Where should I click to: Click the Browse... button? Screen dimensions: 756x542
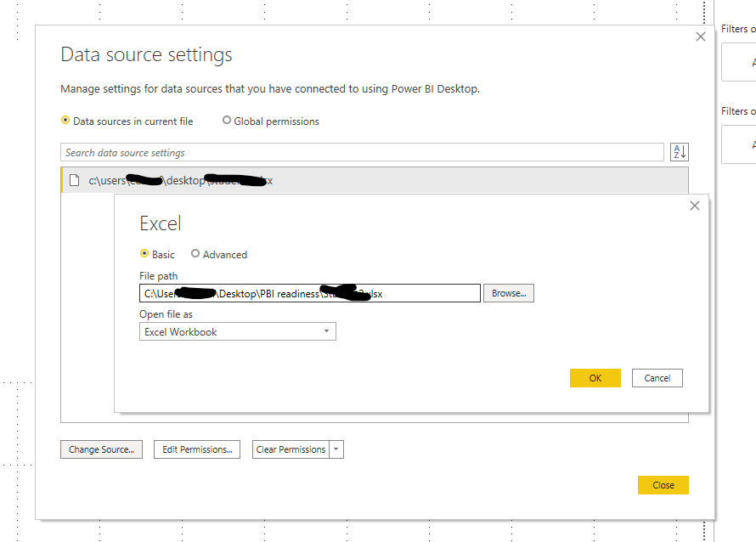[x=509, y=293]
